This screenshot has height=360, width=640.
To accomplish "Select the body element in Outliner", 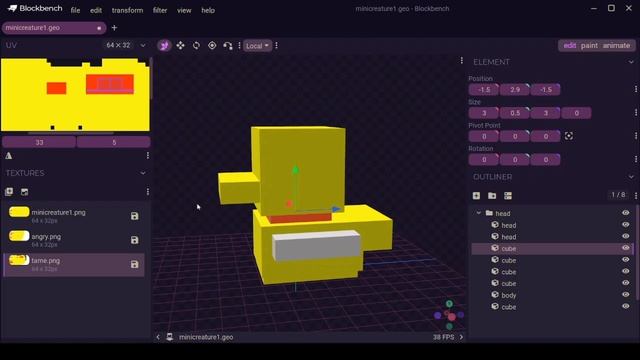I will [553, 295].
